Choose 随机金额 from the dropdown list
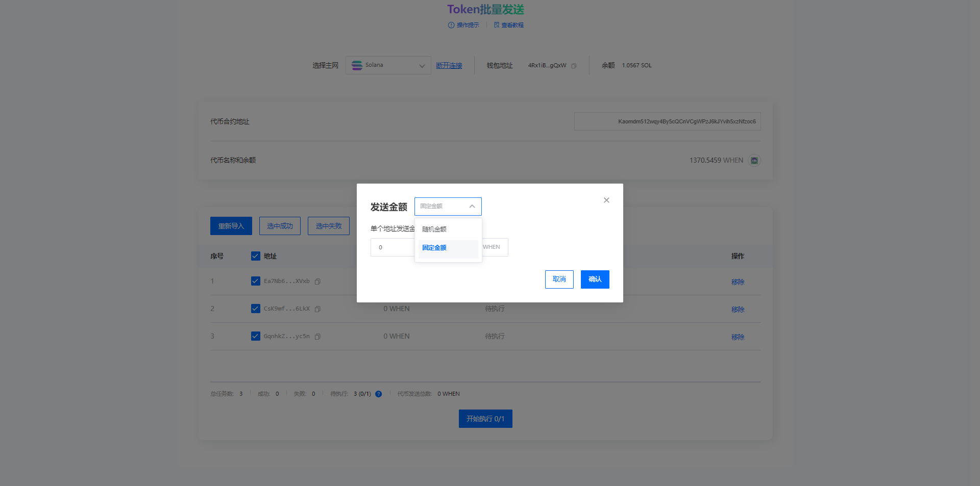This screenshot has width=980, height=486. (x=434, y=229)
